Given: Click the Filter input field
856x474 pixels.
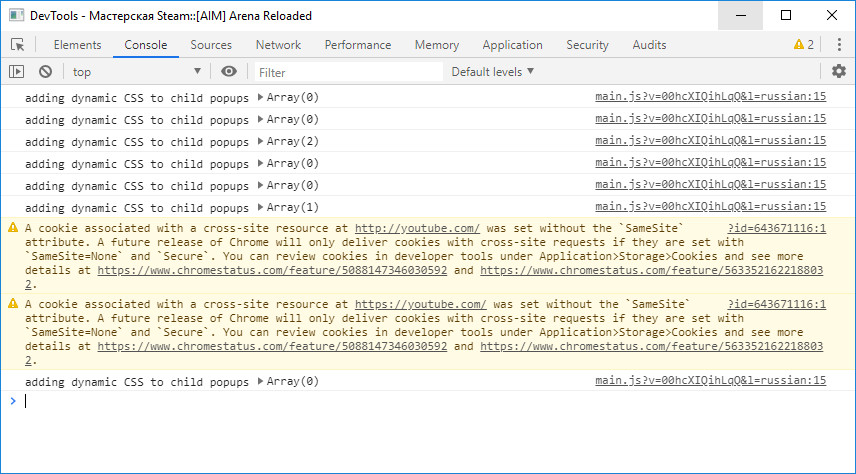Looking at the screenshot, I should [x=348, y=72].
